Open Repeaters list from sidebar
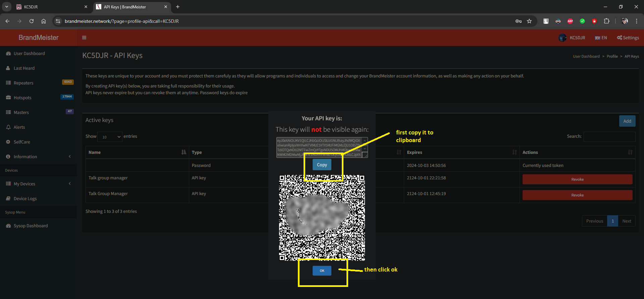The height and width of the screenshot is (299, 644). coord(23,83)
